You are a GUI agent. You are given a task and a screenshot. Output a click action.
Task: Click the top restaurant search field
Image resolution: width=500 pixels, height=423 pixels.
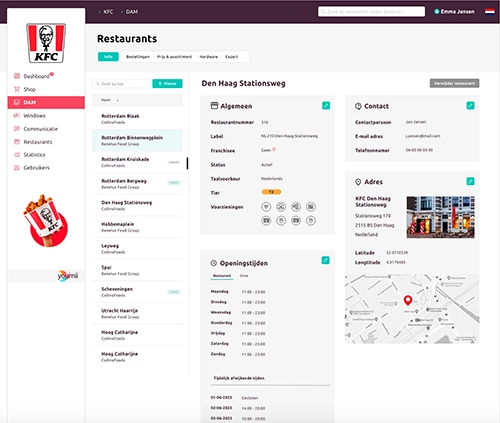371,12
